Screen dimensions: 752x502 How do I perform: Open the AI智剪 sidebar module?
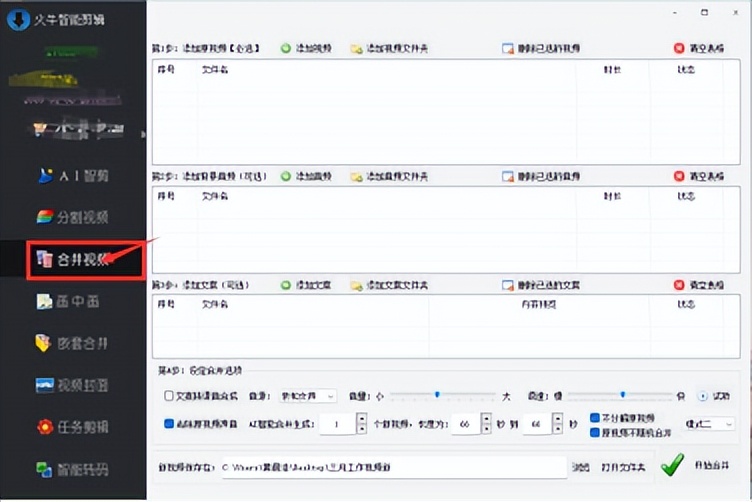pos(73,176)
